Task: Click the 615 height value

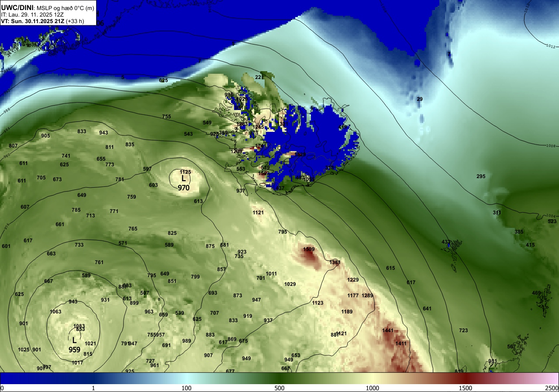Action: pos(390,268)
